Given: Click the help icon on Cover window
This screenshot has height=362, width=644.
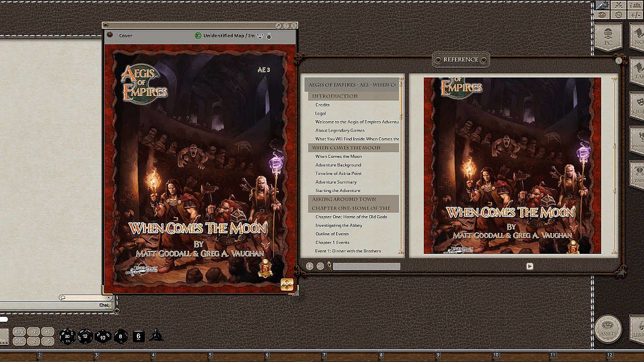Looking at the screenshot, I should pyautogui.click(x=286, y=26).
